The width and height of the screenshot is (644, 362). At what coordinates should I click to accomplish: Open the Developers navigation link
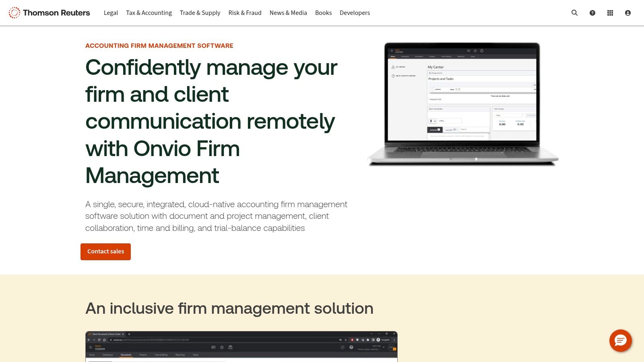coord(355,13)
